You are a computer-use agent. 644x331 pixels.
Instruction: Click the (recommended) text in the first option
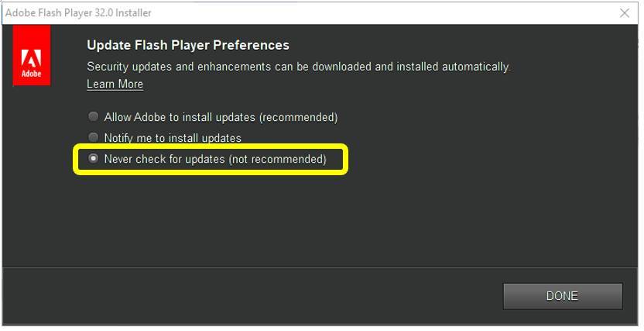[x=299, y=117]
